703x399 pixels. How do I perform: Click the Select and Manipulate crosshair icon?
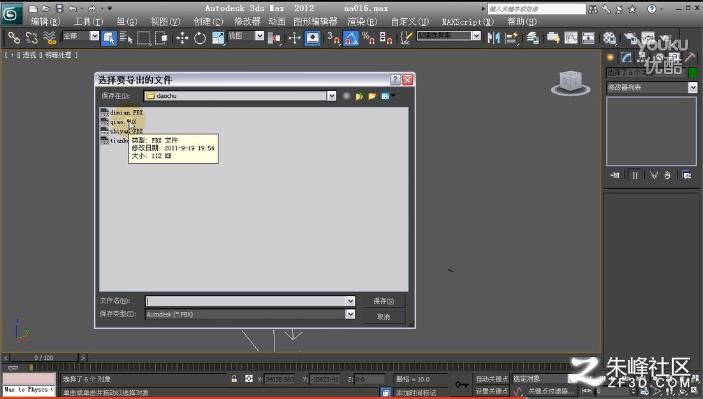click(294, 38)
